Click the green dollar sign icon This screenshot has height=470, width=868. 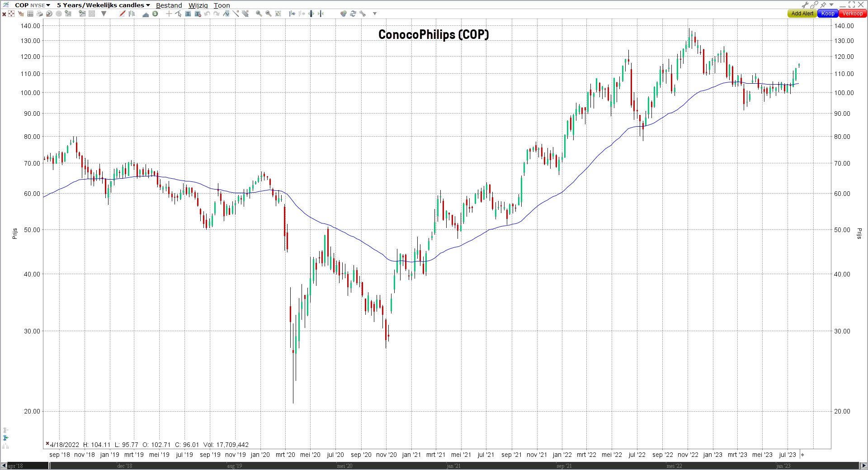tap(155, 14)
